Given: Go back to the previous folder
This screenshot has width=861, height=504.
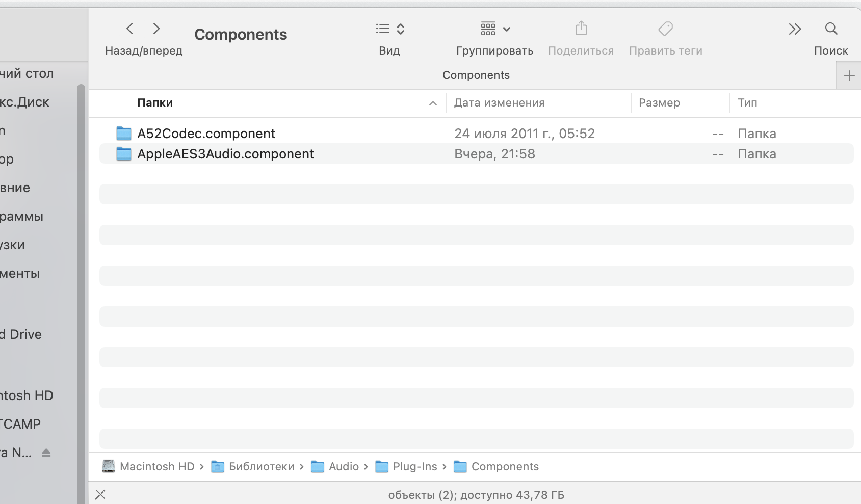Looking at the screenshot, I should pyautogui.click(x=130, y=29).
